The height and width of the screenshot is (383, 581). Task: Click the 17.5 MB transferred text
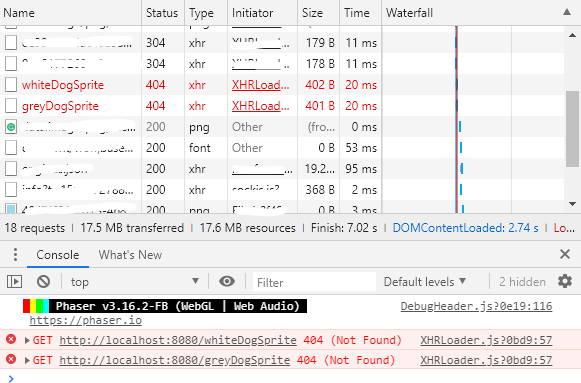pos(132,228)
